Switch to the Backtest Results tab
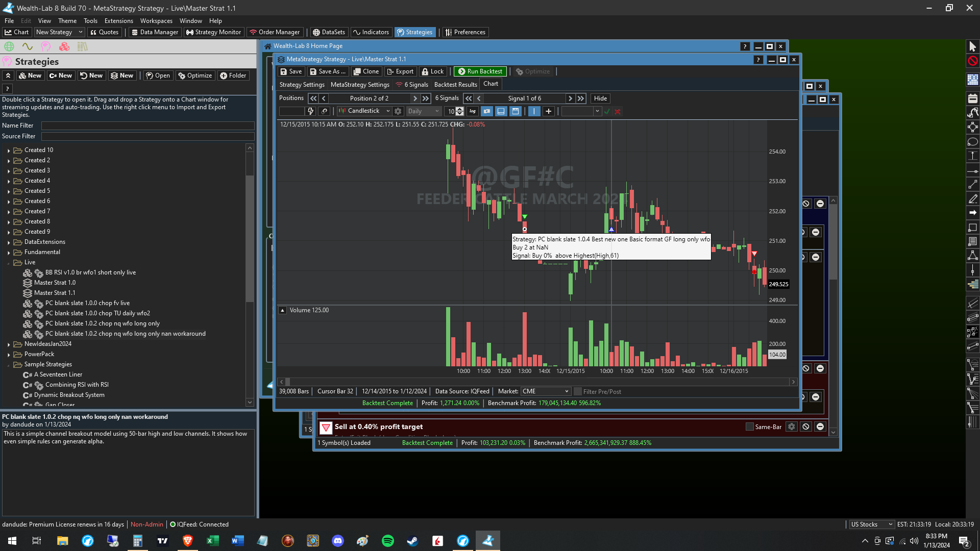 [x=455, y=85]
